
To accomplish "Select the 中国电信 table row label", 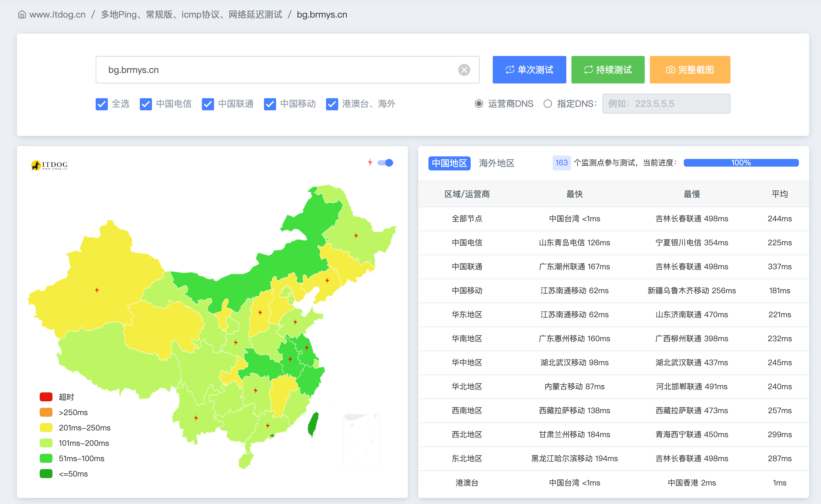I will point(467,243).
